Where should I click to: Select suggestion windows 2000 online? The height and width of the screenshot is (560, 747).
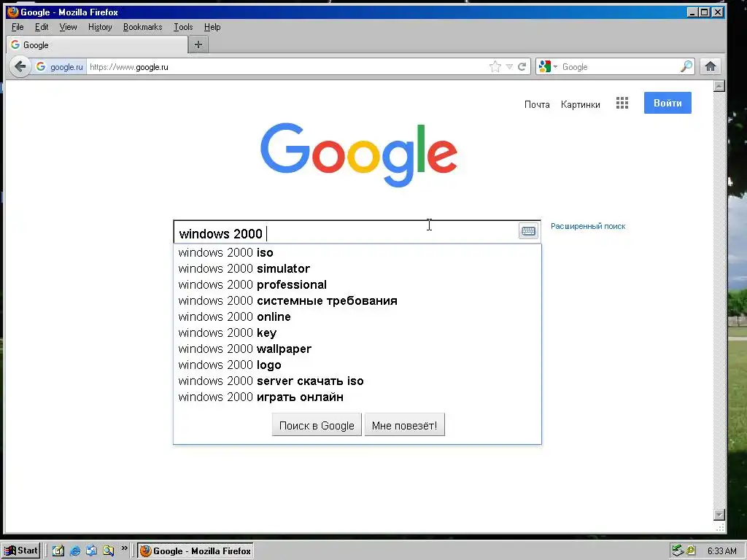[x=357, y=316]
